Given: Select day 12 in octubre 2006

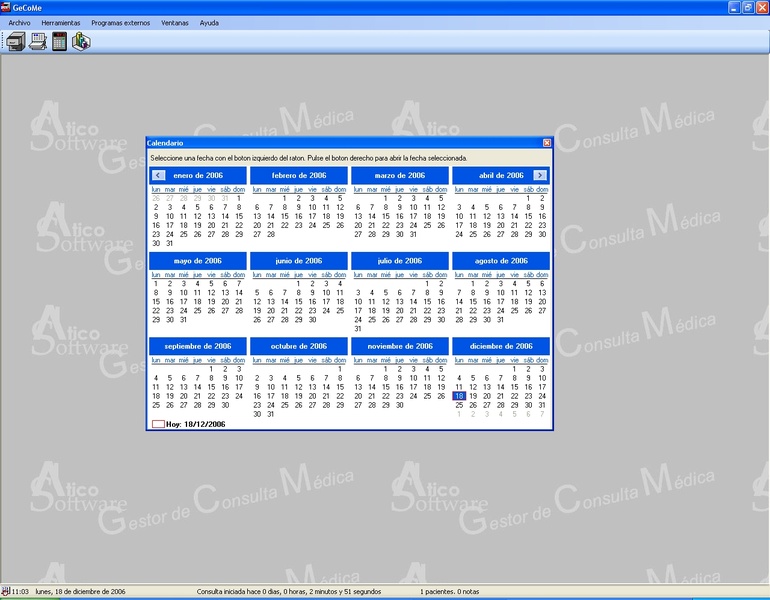Looking at the screenshot, I should tap(299, 387).
